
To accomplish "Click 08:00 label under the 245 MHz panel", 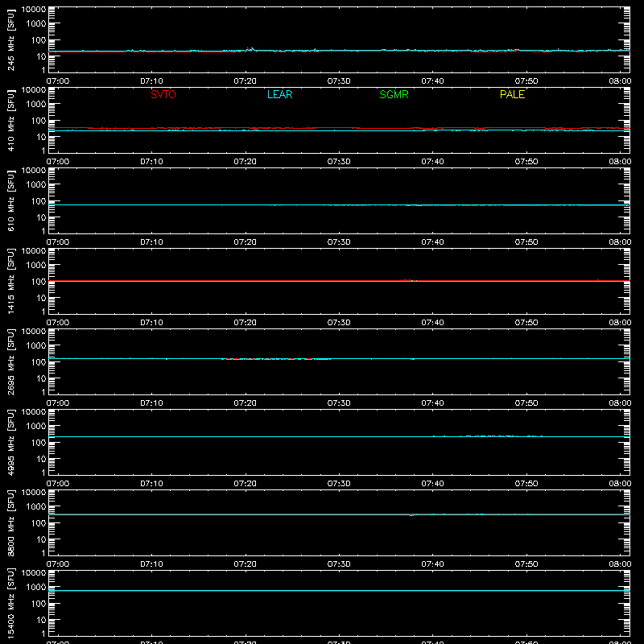I will click(x=620, y=81).
